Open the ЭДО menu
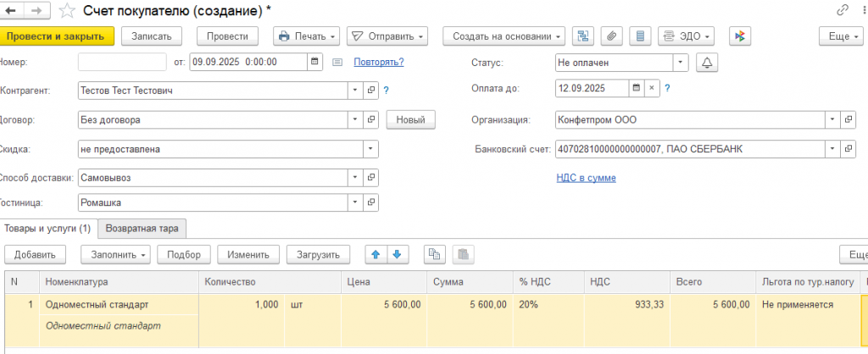868x354 pixels. point(686,36)
